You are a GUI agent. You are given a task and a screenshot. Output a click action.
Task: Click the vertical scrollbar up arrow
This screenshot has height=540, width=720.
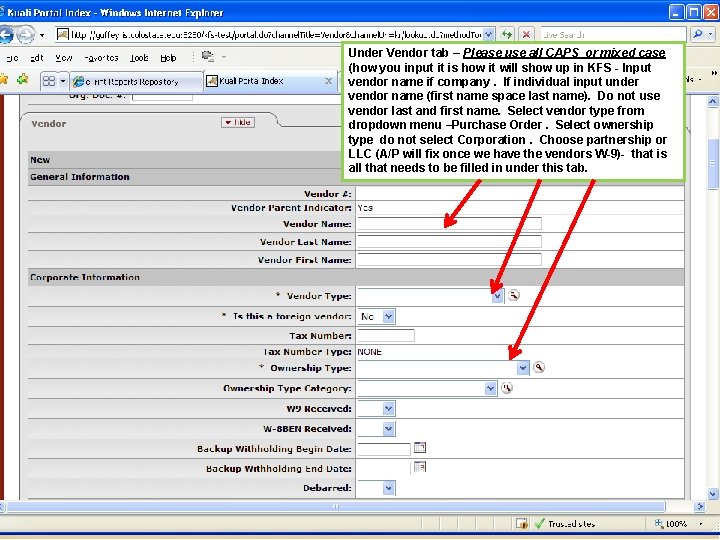point(713,101)
